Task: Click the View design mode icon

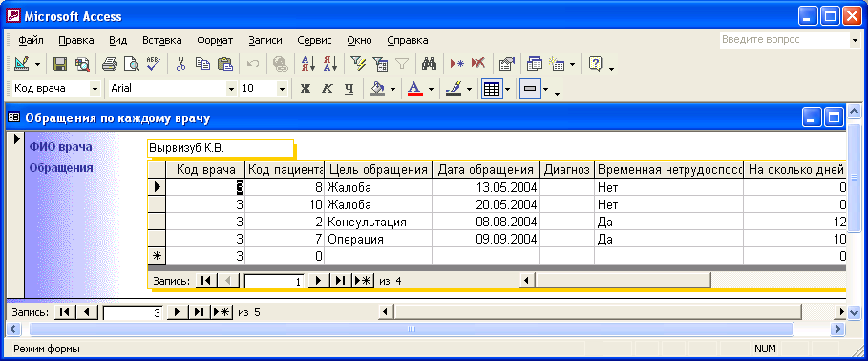Action: coord(21,64)
